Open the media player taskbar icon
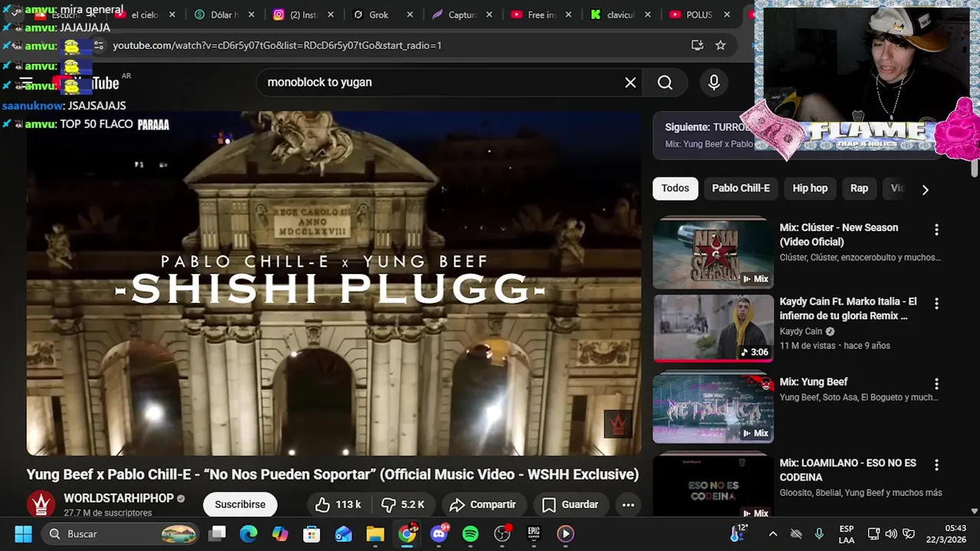980x551 pixels. pos(565,533)
